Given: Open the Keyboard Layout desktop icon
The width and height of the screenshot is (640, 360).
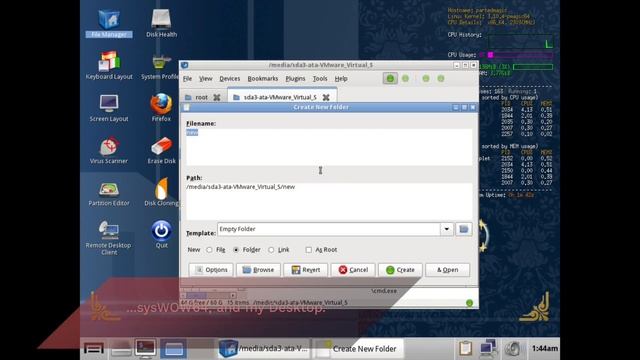Looking at the screenshot, I should (109, 65).
